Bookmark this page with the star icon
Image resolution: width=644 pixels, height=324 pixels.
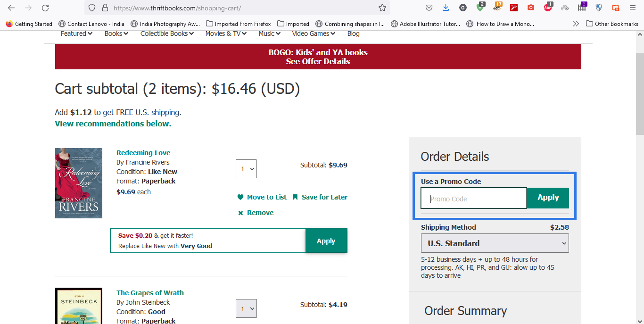pyautogui.click(x=382, y=8)
